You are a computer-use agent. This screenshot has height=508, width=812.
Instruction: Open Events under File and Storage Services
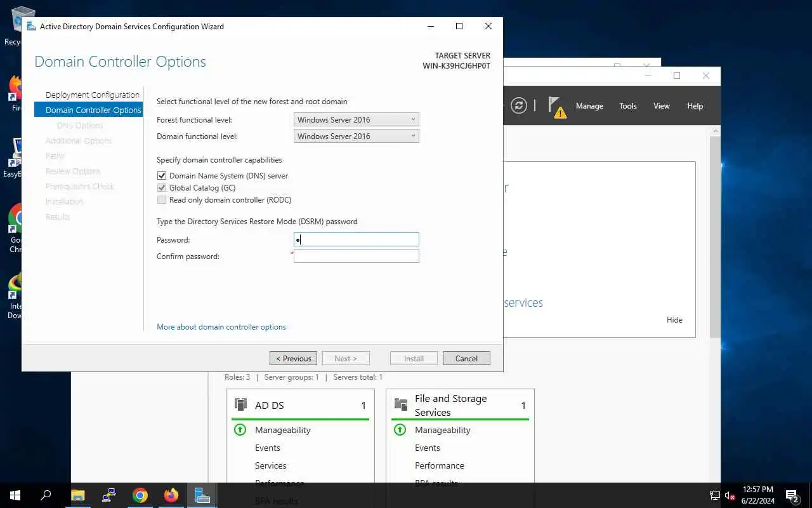tap(428, 448)
